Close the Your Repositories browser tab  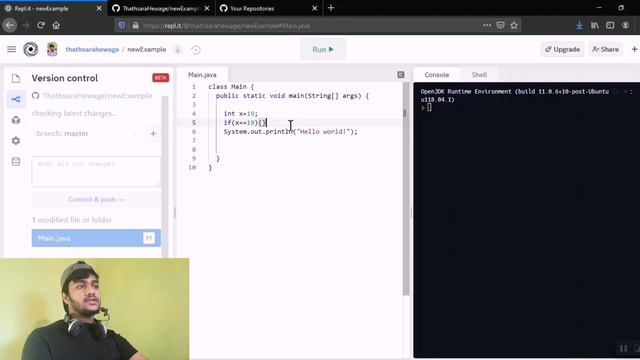(314, 8)
